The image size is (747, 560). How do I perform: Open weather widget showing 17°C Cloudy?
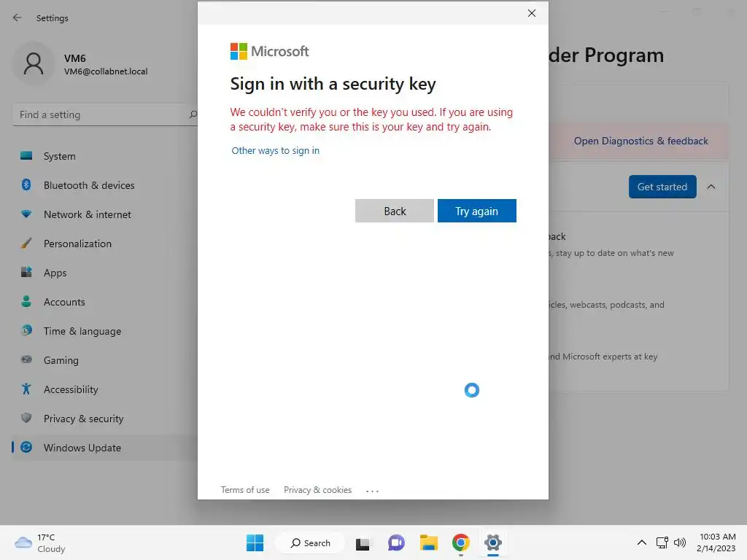[x=40, y=542]
